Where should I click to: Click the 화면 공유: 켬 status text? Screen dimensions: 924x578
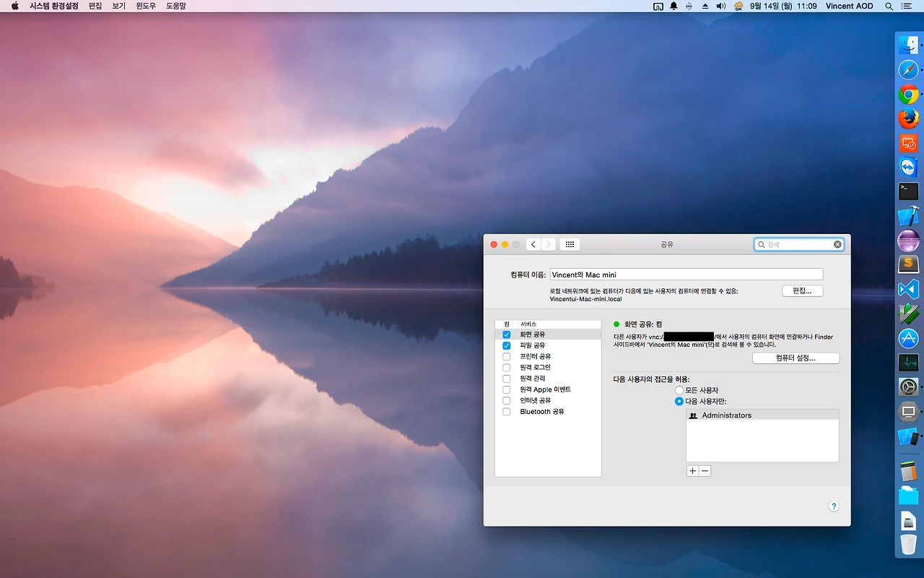tap(643, 324)
